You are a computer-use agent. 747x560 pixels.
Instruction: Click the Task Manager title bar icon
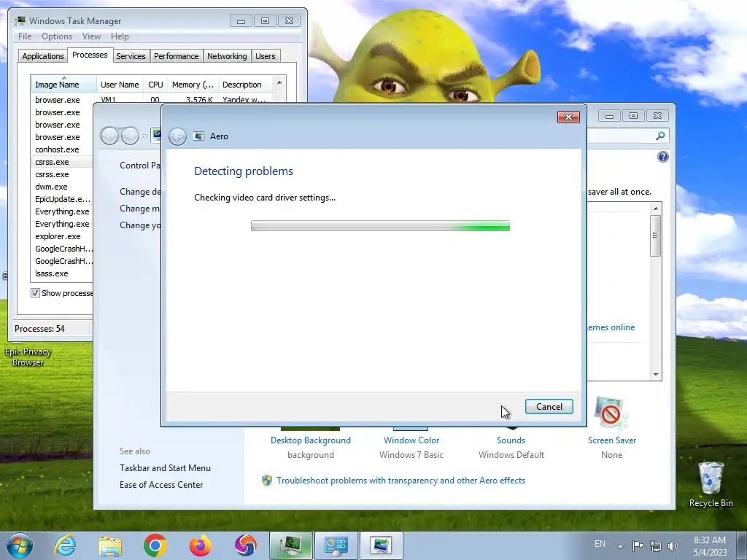pos(20,20)
